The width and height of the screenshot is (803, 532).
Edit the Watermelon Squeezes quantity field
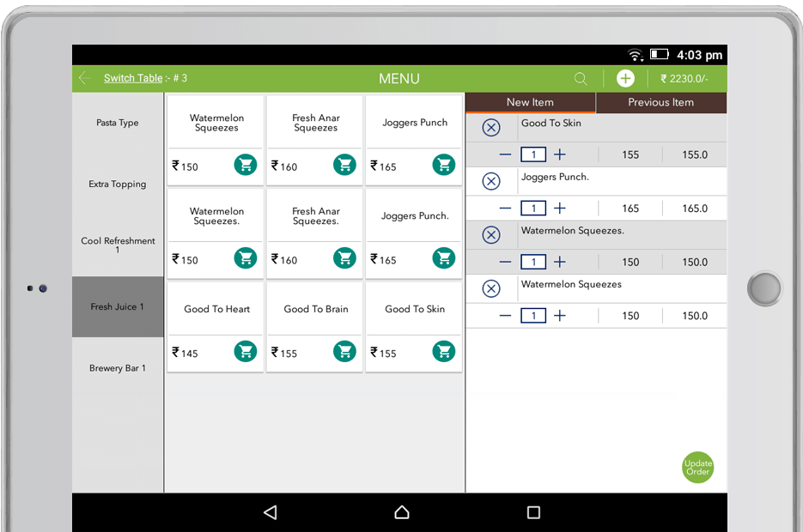tap(533, 316)
